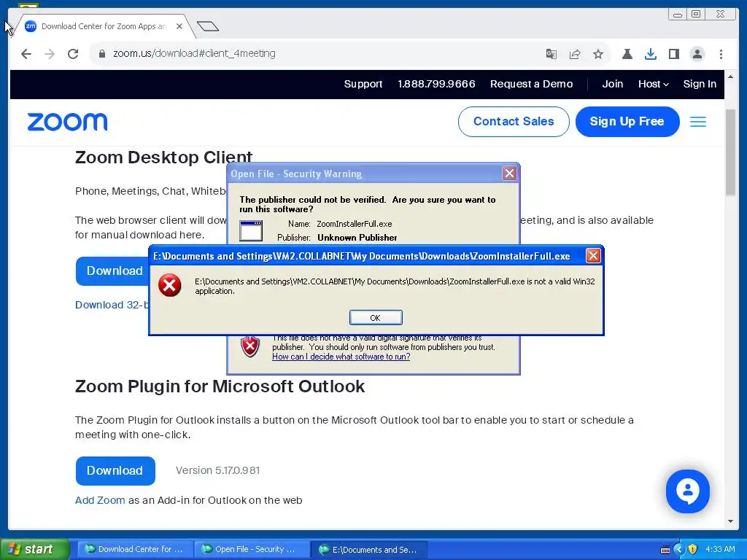747x560 pixels.
Task: Click the Unknown Publisher text
Action: 357,238
